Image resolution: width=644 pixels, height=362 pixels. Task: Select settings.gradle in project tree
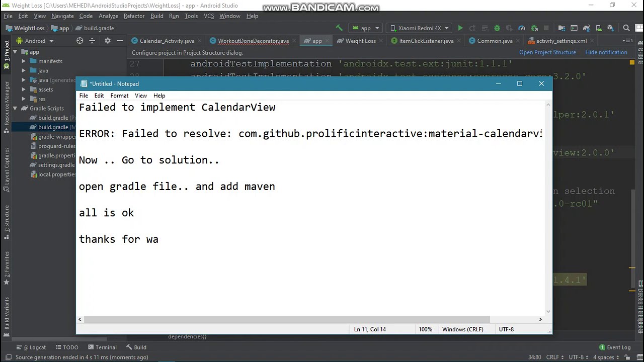[56, 165]
